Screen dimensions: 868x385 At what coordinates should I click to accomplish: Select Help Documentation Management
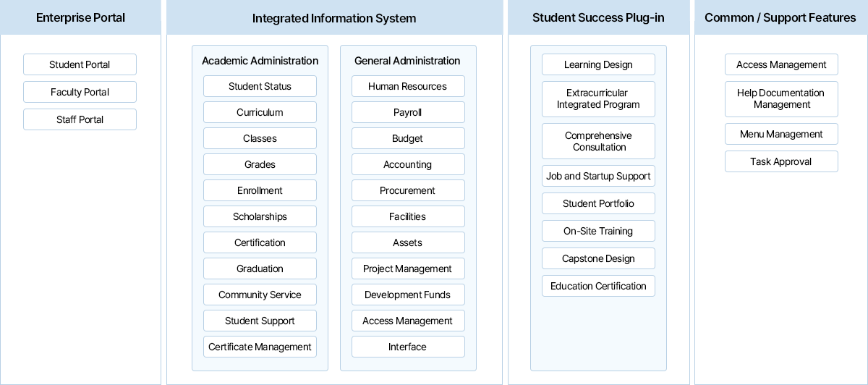(x=781, y=99)
